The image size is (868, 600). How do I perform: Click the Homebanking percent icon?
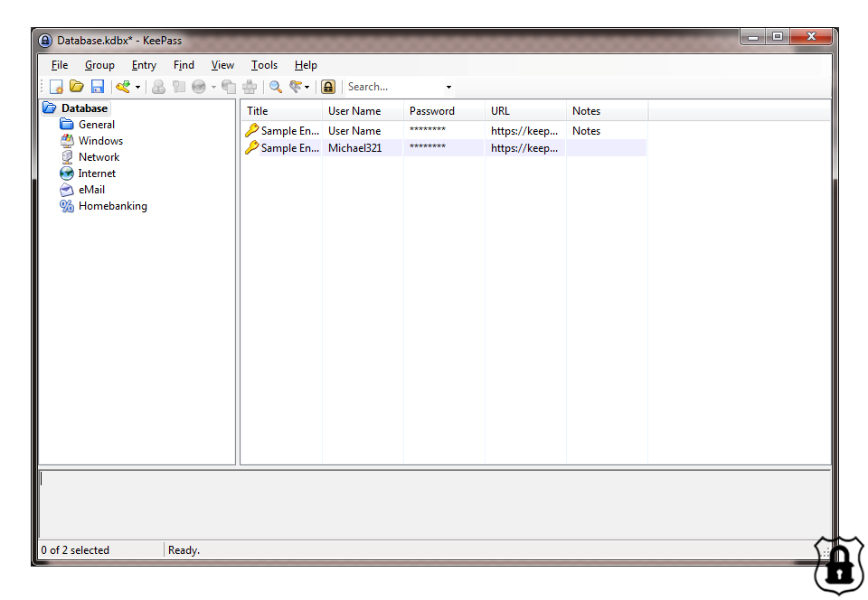coord(66,206)
